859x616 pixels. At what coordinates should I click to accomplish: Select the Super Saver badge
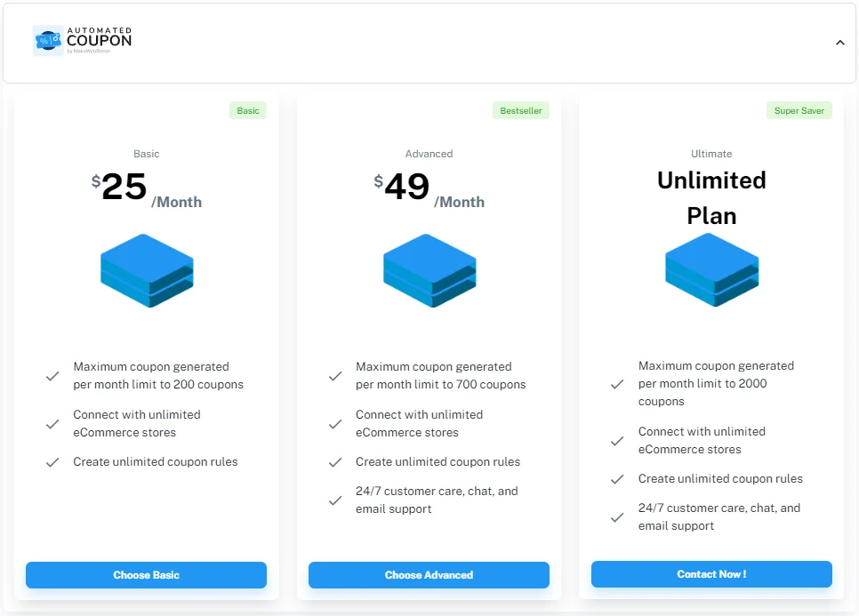coord(799,110)
